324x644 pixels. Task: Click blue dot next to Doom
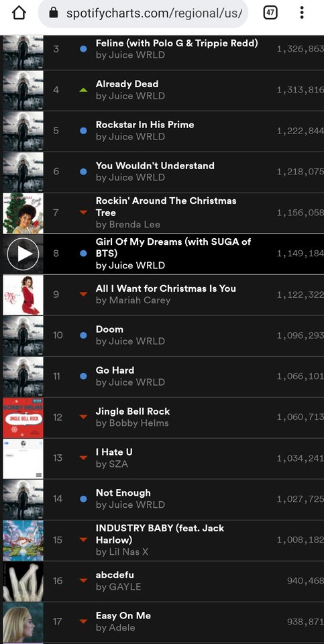pos(83,335)
